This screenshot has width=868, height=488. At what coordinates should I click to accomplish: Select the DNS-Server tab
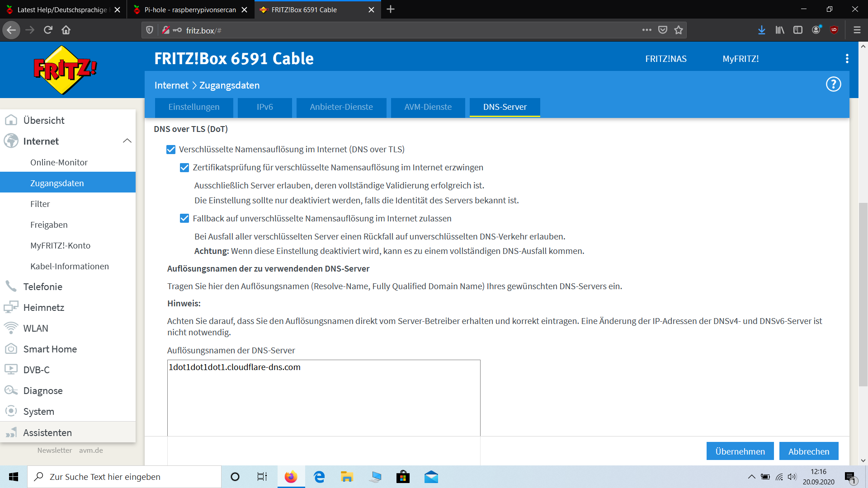click(505, 107)
